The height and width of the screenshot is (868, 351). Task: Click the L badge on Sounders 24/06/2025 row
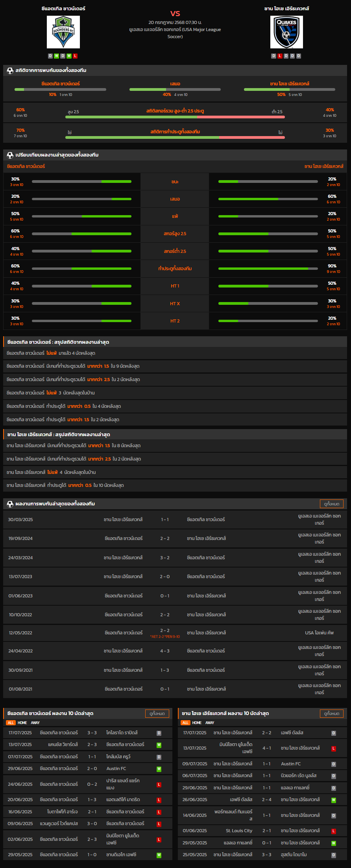click(x=159, y=785)
